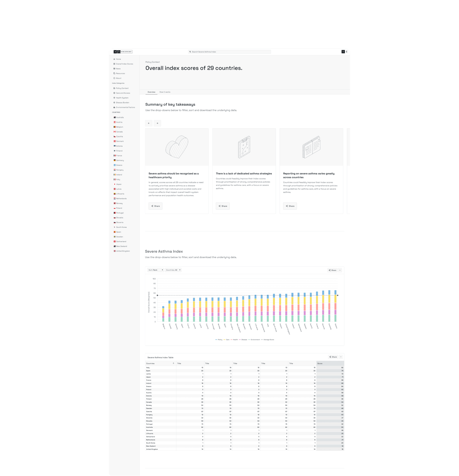Open the Sort: Rank dropdown

tap(156, 270)
